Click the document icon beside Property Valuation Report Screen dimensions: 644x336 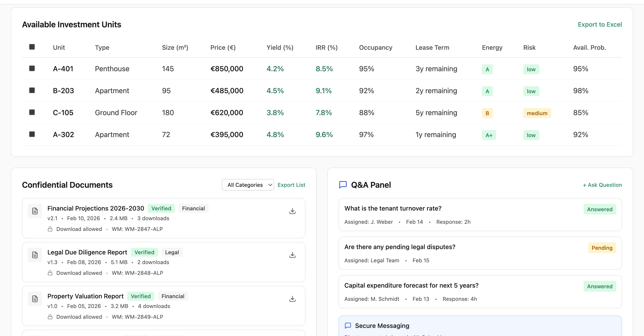point(35,299)
